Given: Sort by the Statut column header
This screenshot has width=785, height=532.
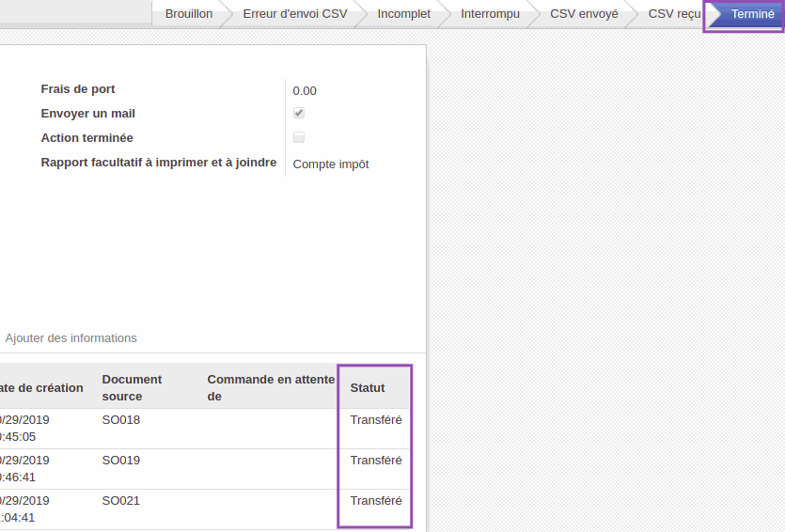Looking at the screenshot, I should click(x=368, y=388).
